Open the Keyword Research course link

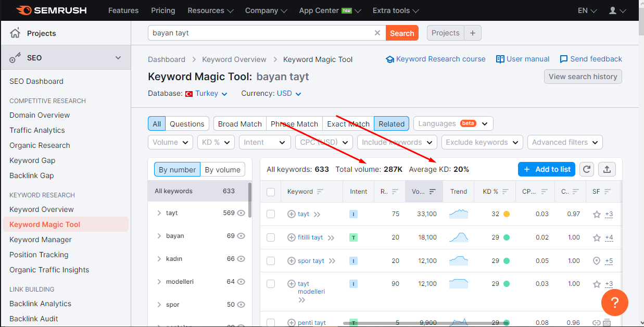click(436, 59)
